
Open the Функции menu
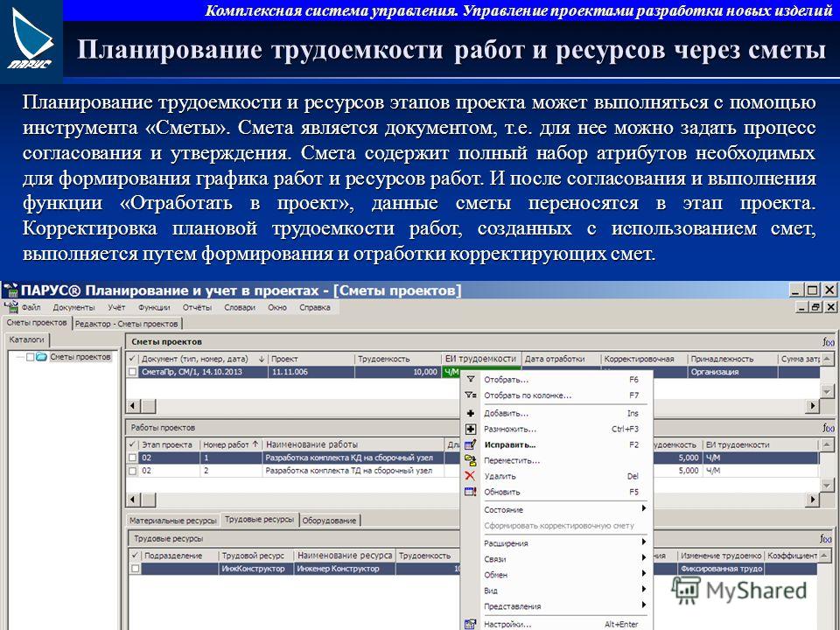154,307
